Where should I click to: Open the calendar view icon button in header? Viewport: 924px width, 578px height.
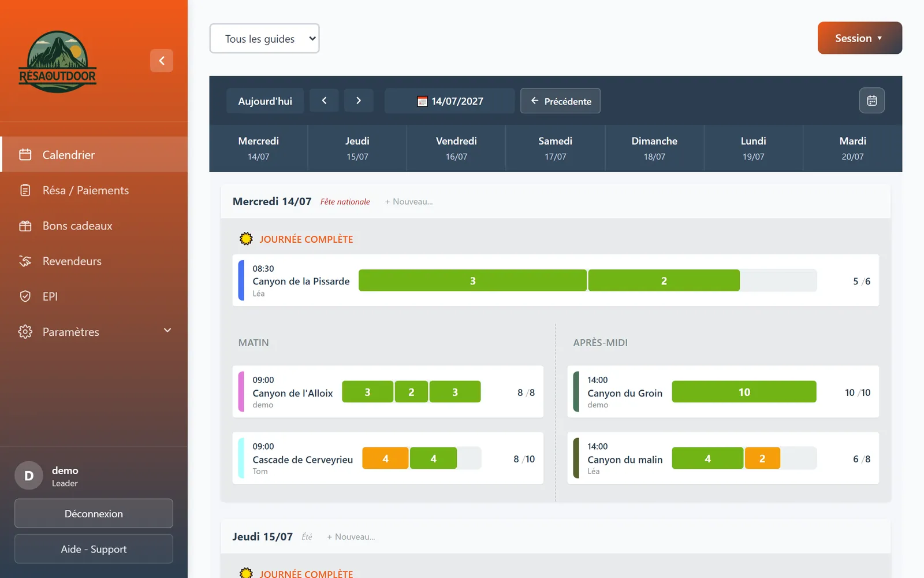tap(872, 101)
